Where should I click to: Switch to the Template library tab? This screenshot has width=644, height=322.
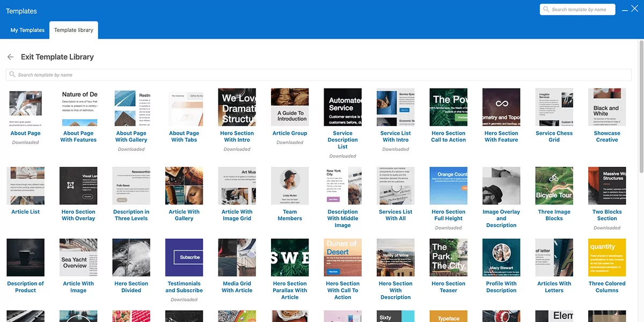coord(74,30)
